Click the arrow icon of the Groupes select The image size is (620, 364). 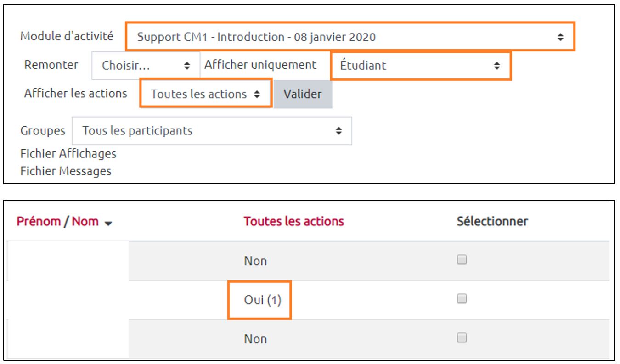[x=338, y=131]
